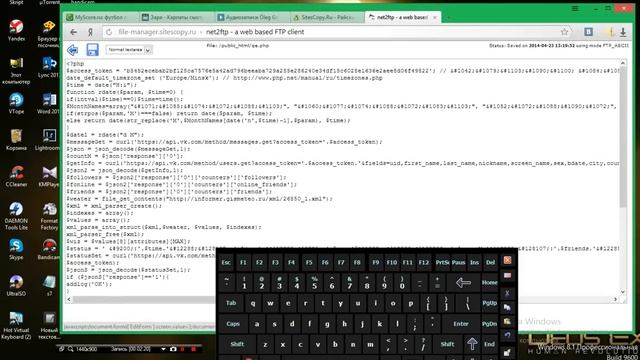
Task: Click inside the PHP code textarea
Action: (343, 178)
